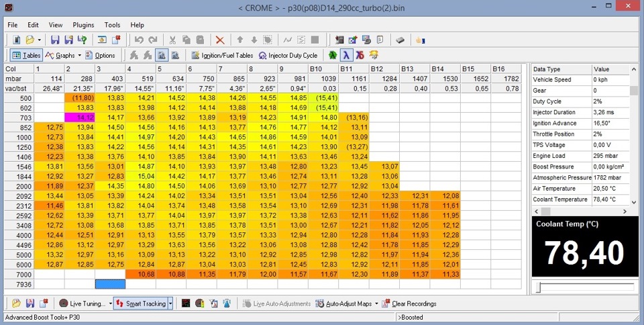Toggle the Tables view button
Image resolution: width=644 pixels, height=325 pixels.
(26, 55)
